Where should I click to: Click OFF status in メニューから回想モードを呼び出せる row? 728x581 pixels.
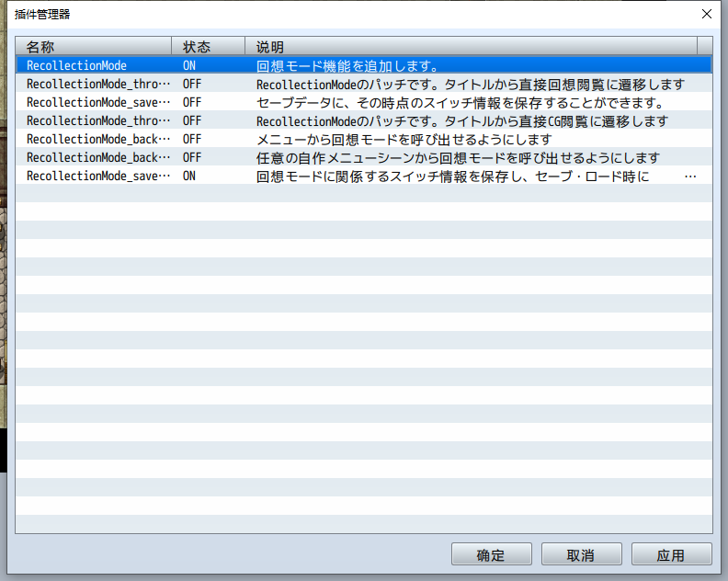tap(192, 140)
